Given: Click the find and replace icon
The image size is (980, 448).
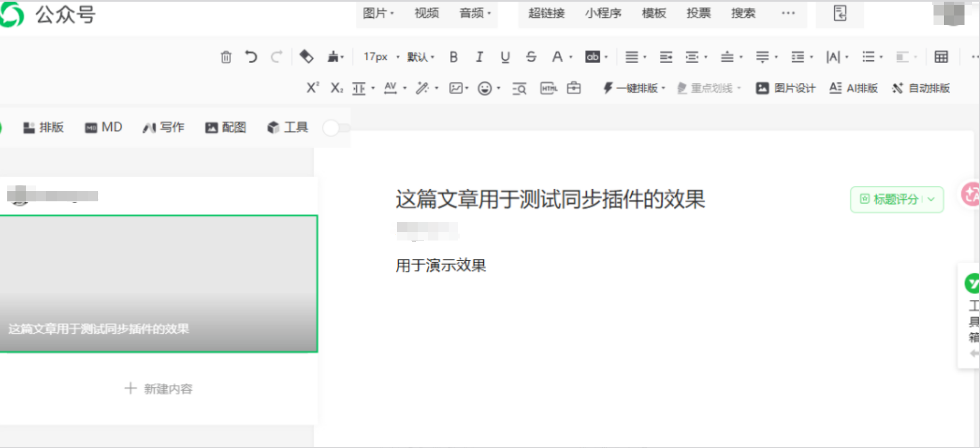Looking at the screenshot, I should coord(519,88).
